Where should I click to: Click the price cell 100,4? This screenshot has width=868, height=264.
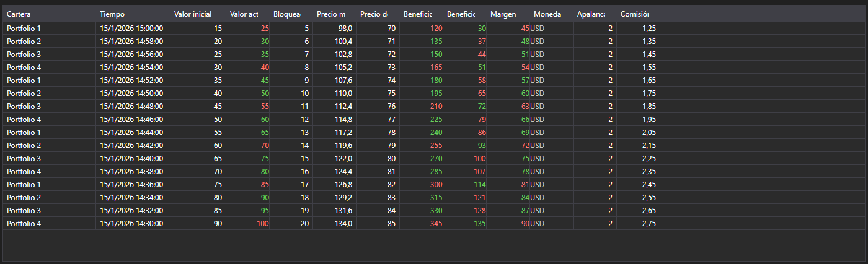tap(334, 42)
